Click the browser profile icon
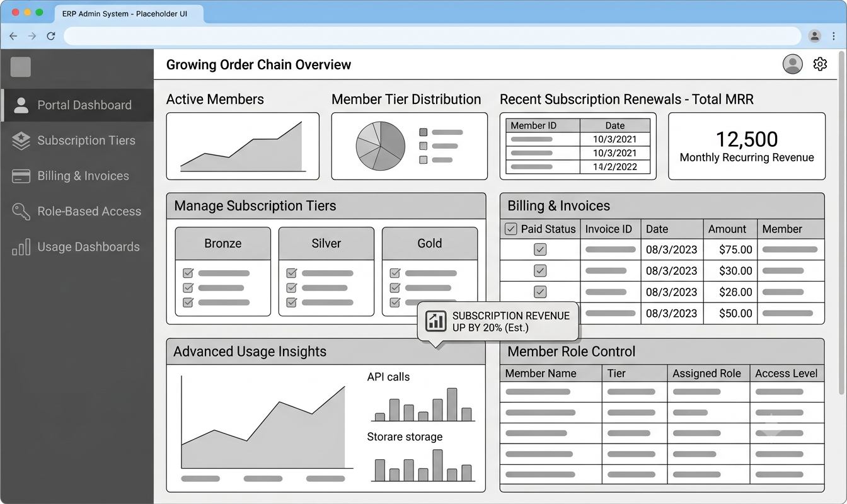 tap(815, 36)
